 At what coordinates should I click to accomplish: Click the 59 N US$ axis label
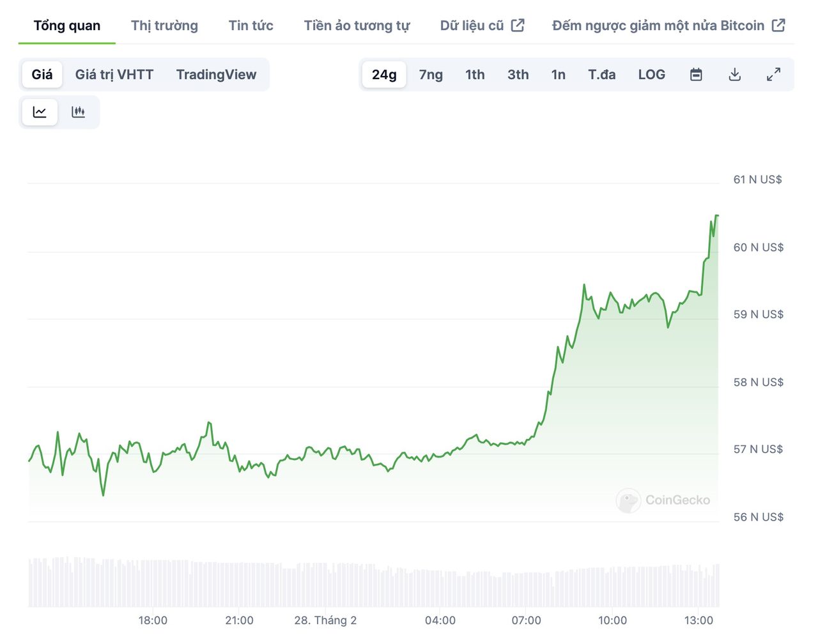point(759,314)
